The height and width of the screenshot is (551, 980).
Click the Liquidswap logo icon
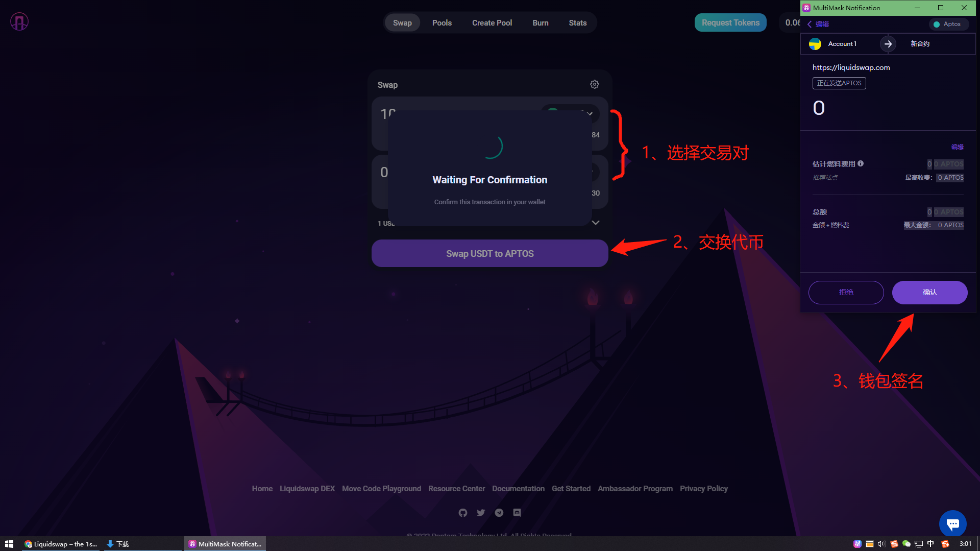click(x=19, y=22)
